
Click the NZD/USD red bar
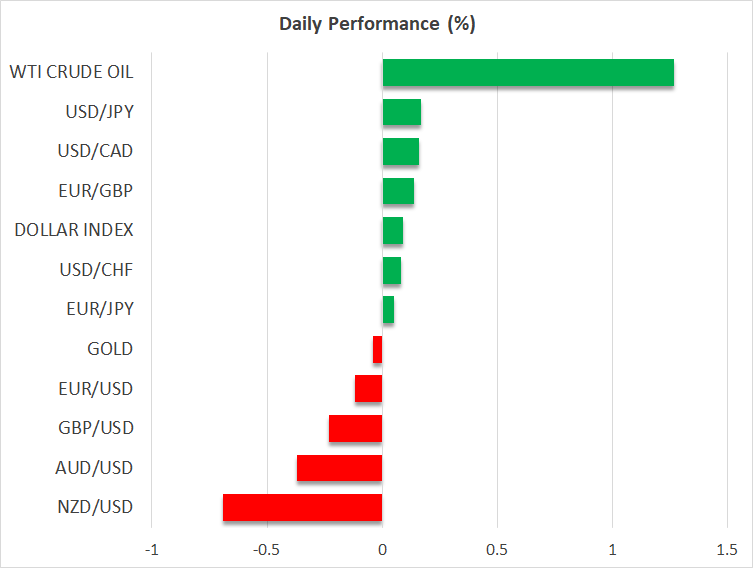click(302, 507)
